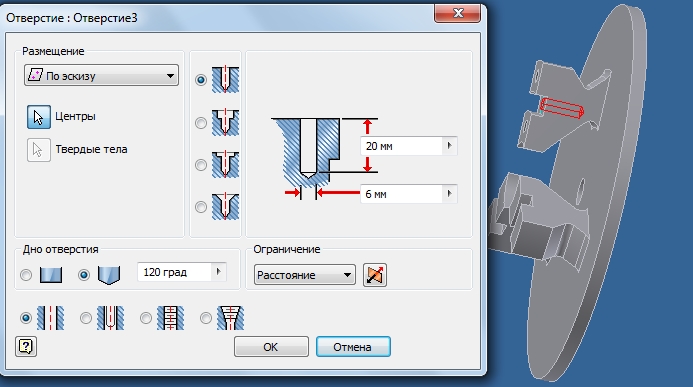693x387 pixels.
Task: Select the spotface hole type icon
Action: (x=225, y=164)
